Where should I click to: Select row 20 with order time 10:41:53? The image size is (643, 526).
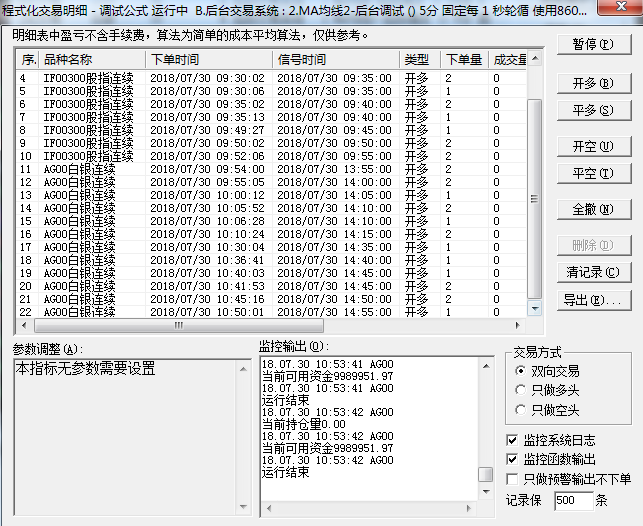(271, 286)
